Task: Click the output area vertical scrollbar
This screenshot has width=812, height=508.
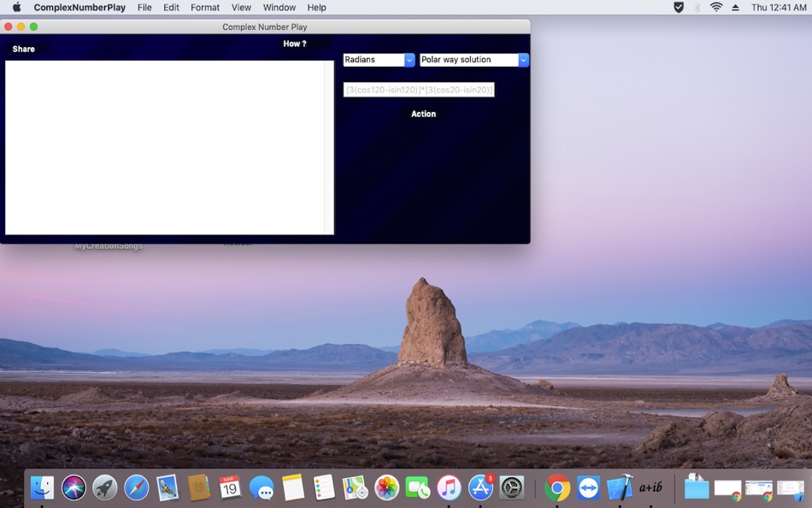Action: coord(329,147)
